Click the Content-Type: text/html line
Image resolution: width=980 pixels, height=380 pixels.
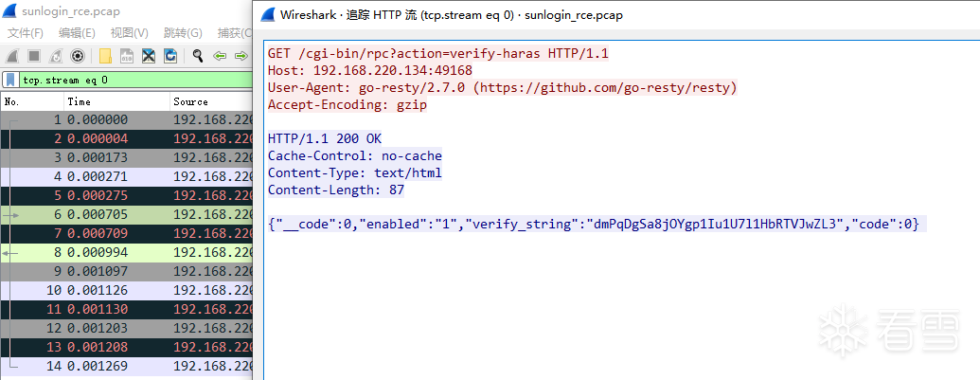[355, 172]
